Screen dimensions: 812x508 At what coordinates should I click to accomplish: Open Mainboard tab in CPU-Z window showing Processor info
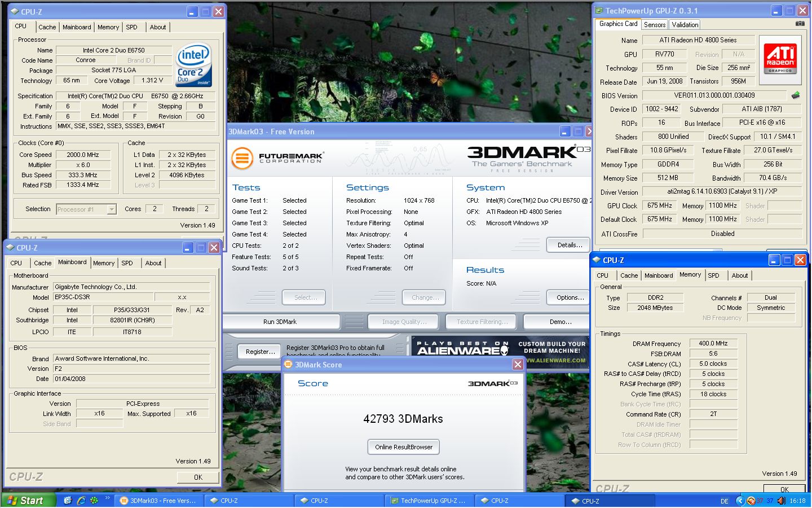click(x=77, y=27)
